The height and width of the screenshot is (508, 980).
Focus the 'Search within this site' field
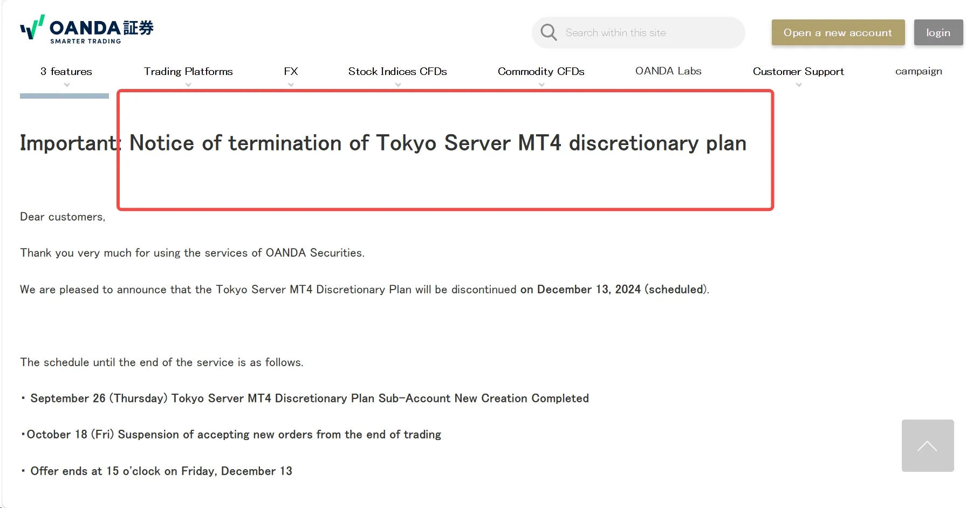(x=638, y=32)
